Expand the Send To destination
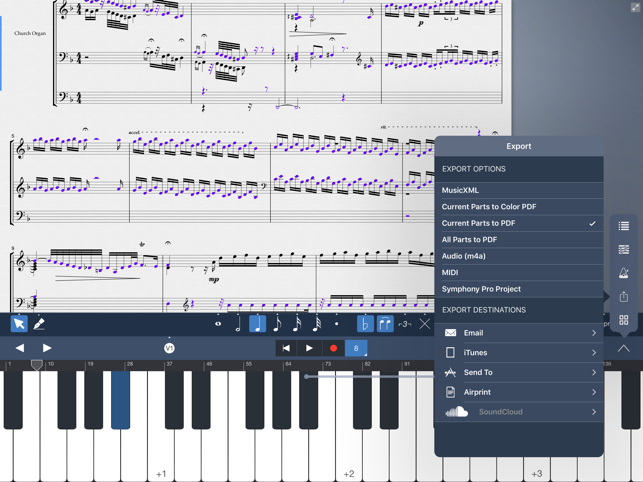 [x=518, y=372]
